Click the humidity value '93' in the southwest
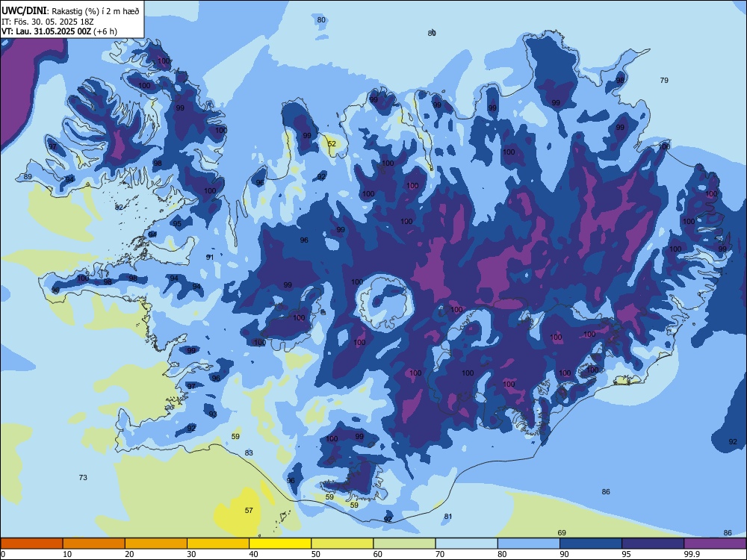Screen dimensions: 747x560 tap(213, 414)
